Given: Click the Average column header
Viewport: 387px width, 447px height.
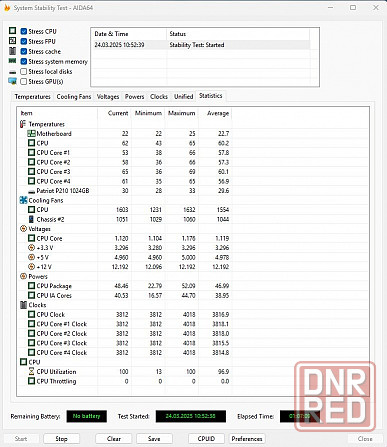Looking at the screenshot, I should coord(215,113).
